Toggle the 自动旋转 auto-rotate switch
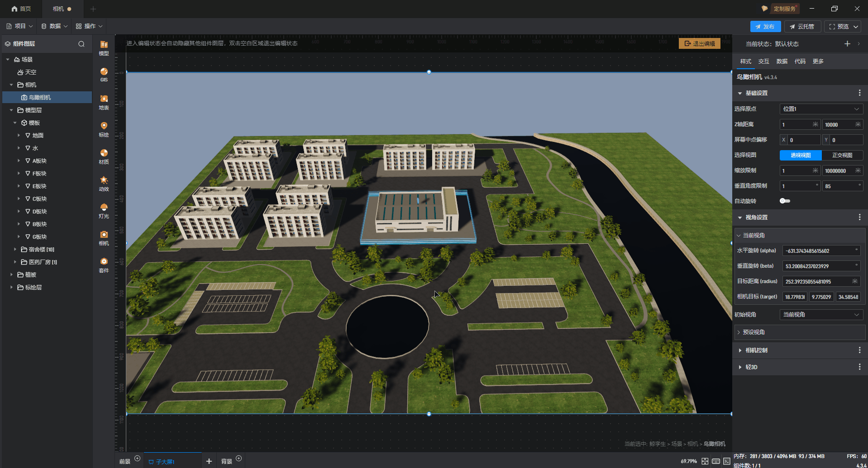Image resolution: width=868 pixels, height=468 pixels. (x=785, y=201)
